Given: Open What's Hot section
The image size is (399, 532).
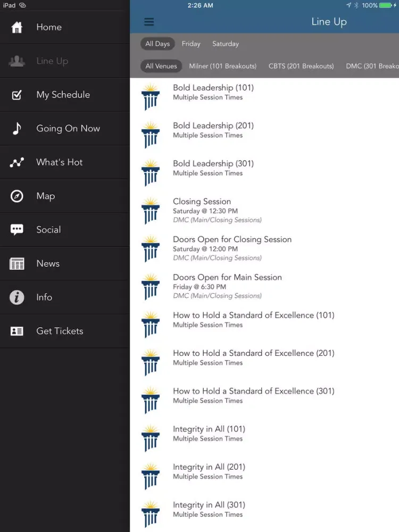Looking at the screenshot, I should pos(65,162).
